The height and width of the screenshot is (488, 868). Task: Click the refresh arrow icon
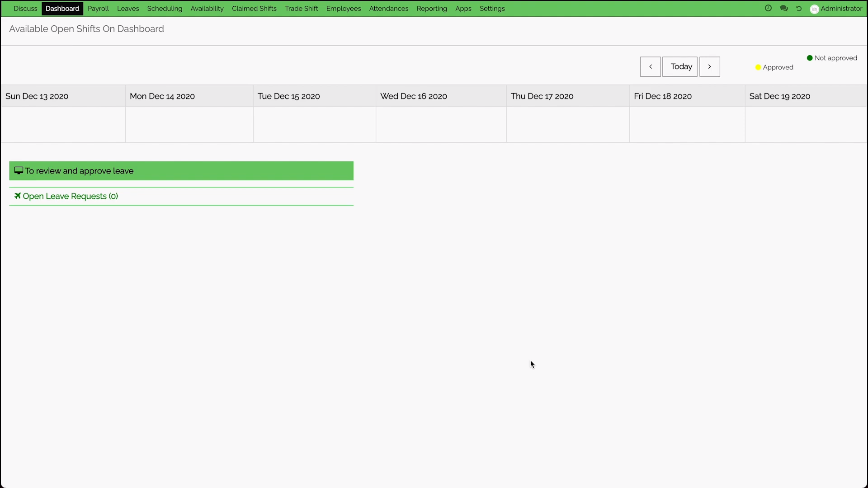coord(799,9)
